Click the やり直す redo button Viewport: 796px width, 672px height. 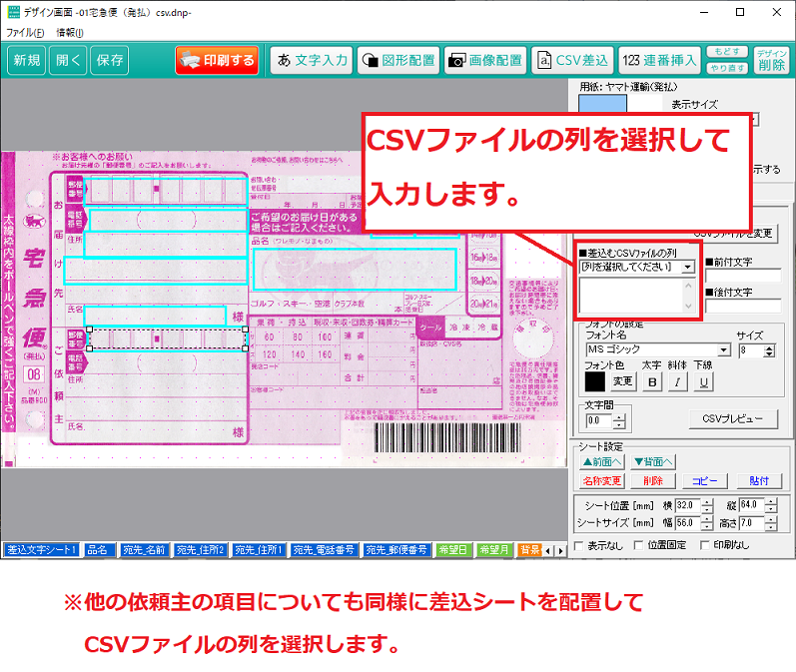click(x=727, y=68)
